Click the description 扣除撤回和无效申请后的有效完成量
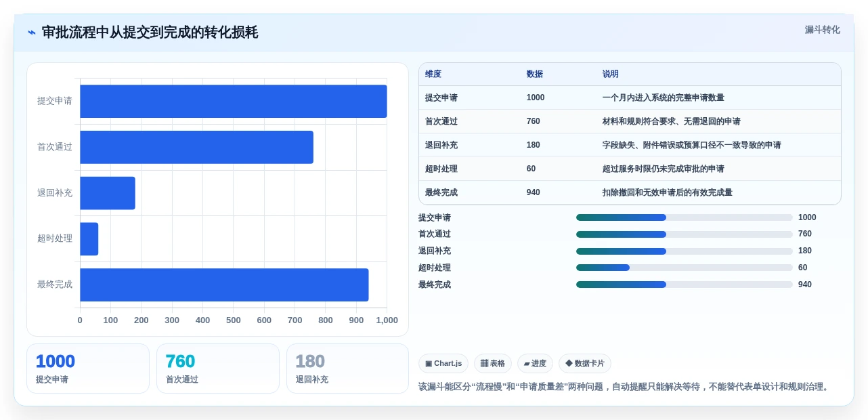Screen dimensions: 868x420 [x=668, y=192]
